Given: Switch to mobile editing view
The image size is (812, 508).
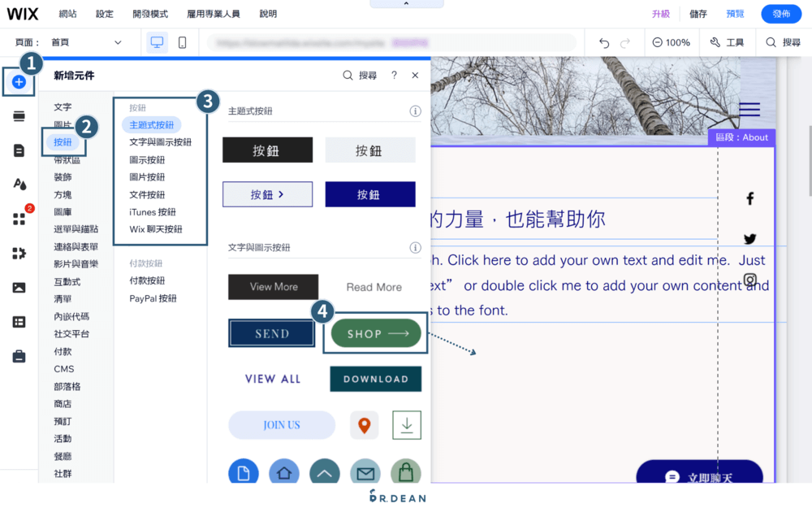Looking at the screenshot, I should [x=180, y=42].
